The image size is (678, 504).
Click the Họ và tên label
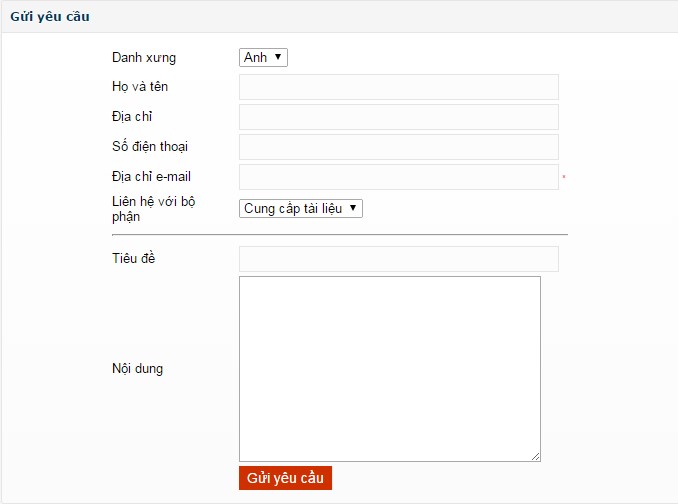coord(140,87)
